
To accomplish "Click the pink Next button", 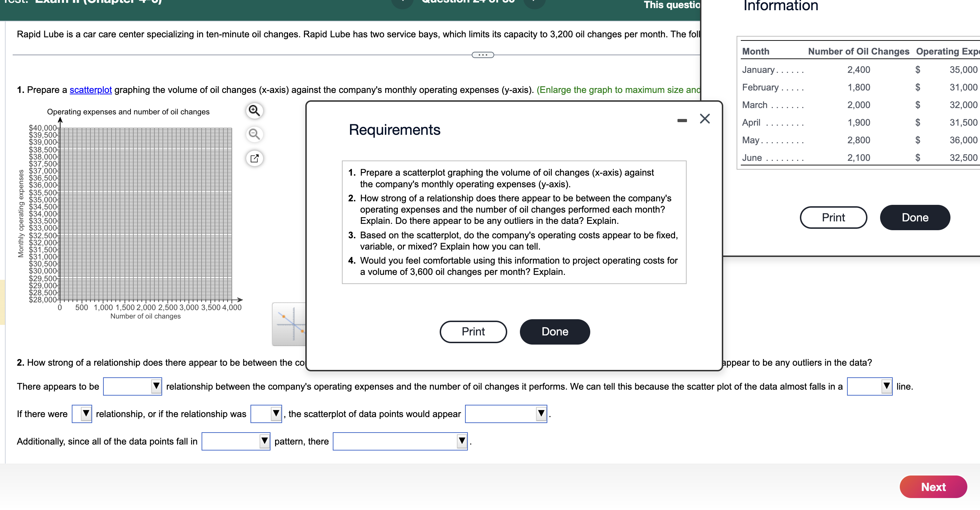I will click(933, 486).
